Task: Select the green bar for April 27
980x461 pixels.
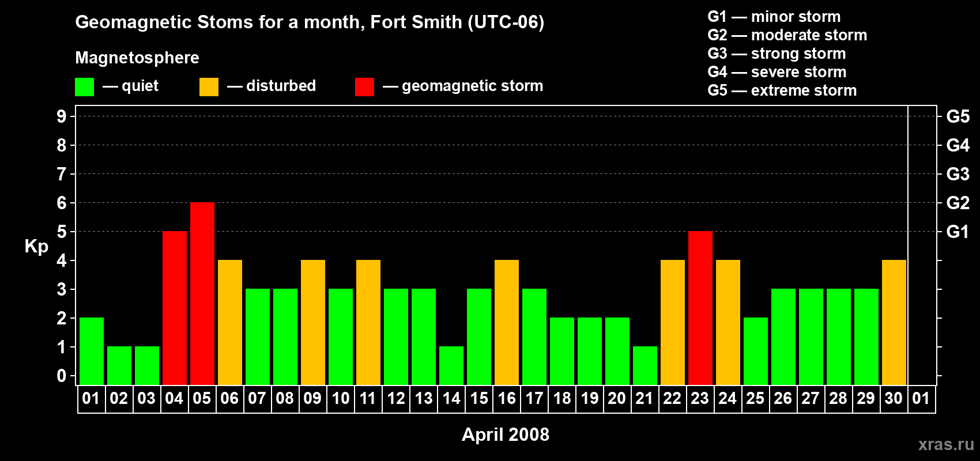Action: [811, 337]
